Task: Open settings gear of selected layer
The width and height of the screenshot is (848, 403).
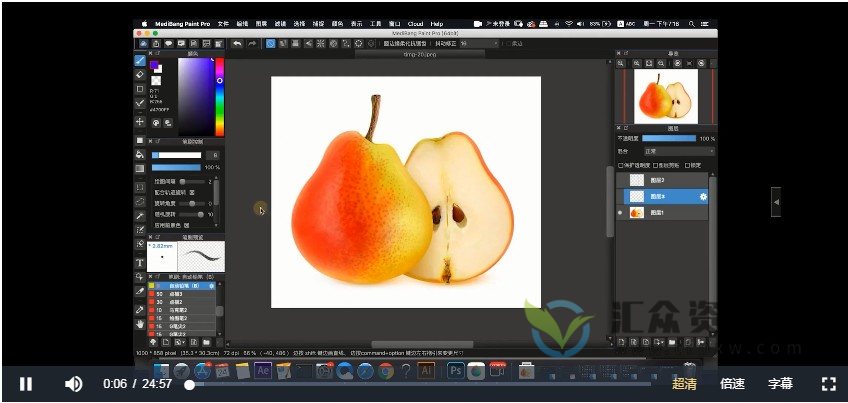Action: click(703, 198)
